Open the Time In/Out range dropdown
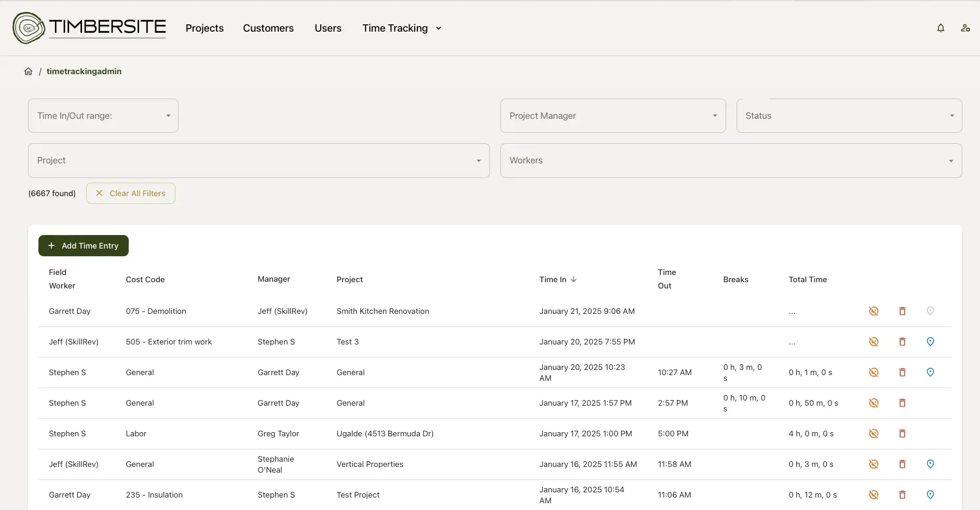Screen dimensions: 980x510 pyautogui.click(x=103, y=116)
